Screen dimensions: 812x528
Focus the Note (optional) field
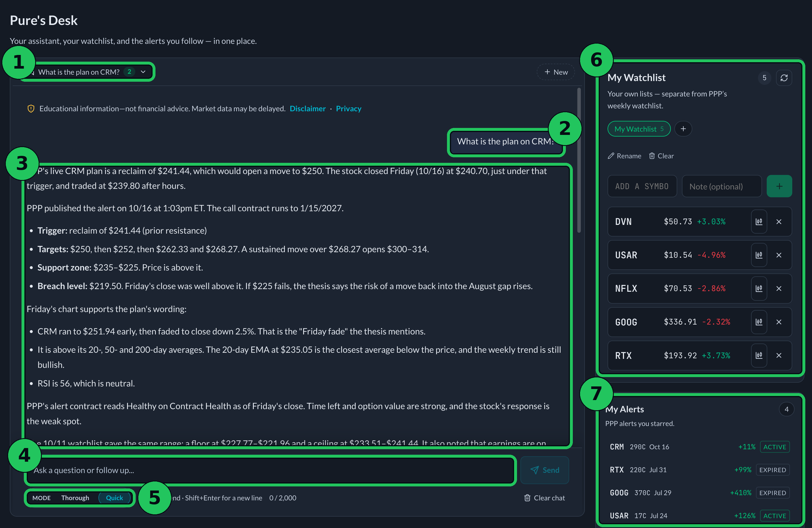point(721,186)
